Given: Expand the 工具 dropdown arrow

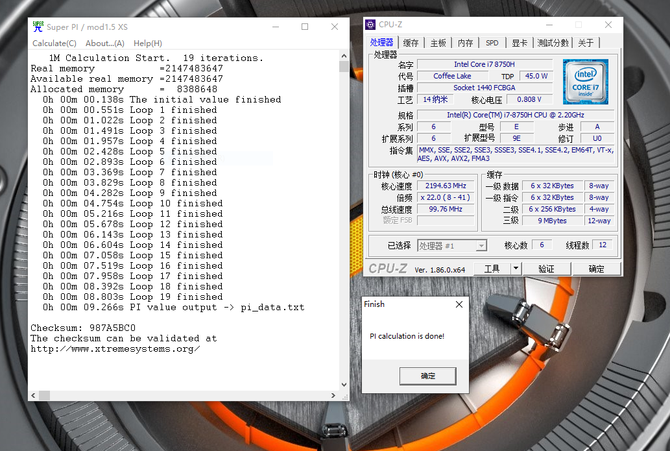Looking at the screenshot, I should 517,269.
